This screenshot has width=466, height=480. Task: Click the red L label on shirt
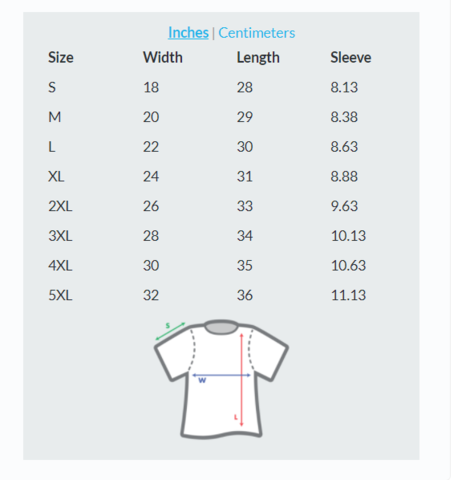pos(236,417)
